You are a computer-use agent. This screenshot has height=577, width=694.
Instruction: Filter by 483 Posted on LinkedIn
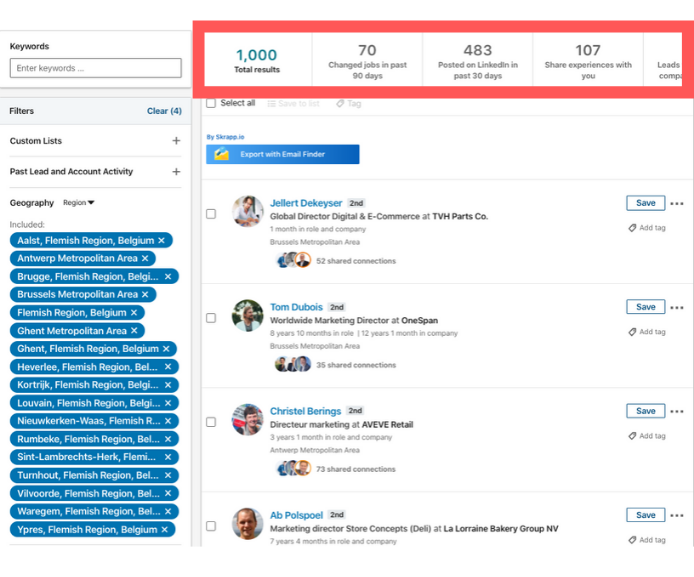478,60
